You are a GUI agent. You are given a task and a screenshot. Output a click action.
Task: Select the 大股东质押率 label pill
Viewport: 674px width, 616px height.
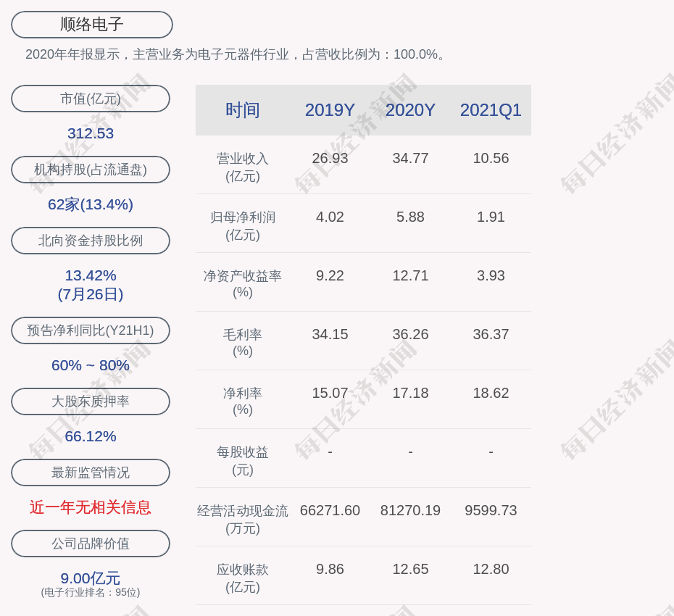coord(91,401)
